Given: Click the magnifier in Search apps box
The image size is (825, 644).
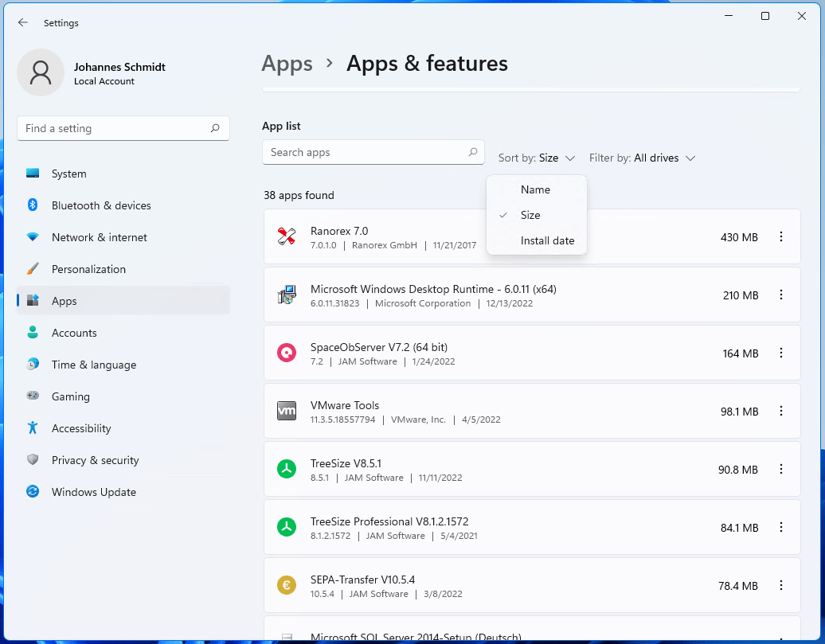Looking at the screenshot, I should click(472, 152).
